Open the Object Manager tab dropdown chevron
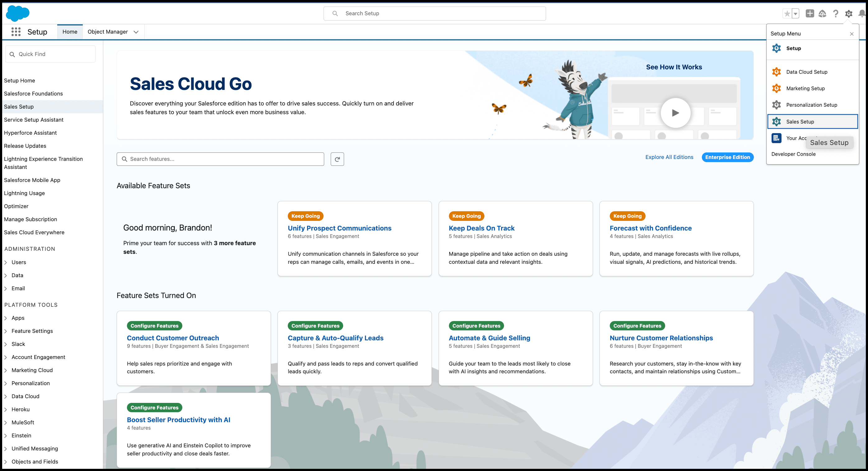Image resolution: width=868 pixels, height=471 pixels. pos(136,32)
